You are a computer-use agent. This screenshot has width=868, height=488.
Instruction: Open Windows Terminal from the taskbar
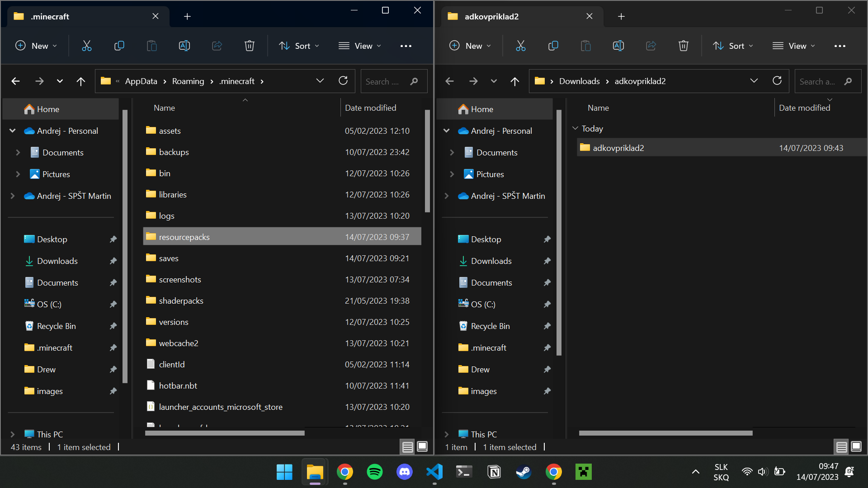[464, 472]
